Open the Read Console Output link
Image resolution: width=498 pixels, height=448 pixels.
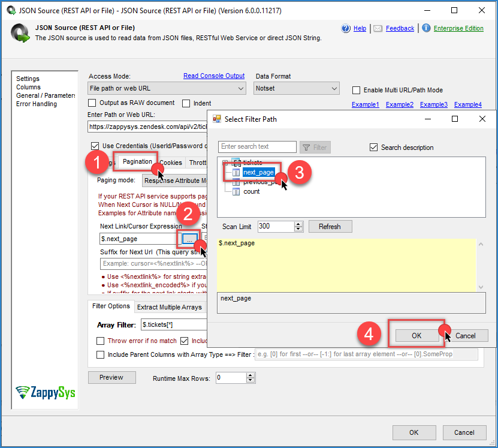pyautogui.click(x=213, y=76)
